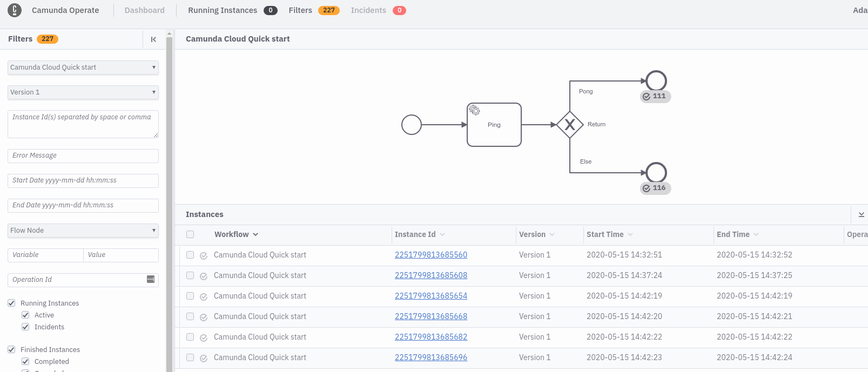This screenshot has width=868, height=372.
Task: Open instance 2251799813685560 link
Action: click(x=430, y=255)
